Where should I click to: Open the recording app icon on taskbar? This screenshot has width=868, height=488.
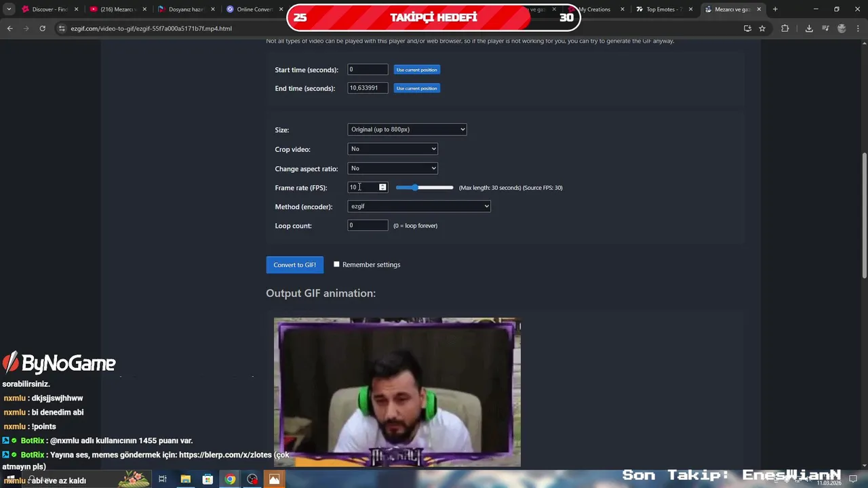click(x=252, y=479)
